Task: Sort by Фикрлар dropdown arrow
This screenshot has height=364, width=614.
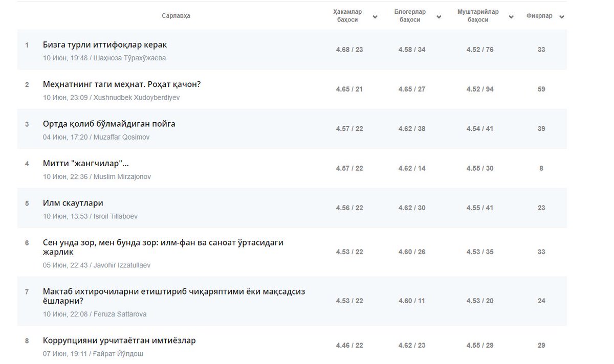Action: point(562,17)
